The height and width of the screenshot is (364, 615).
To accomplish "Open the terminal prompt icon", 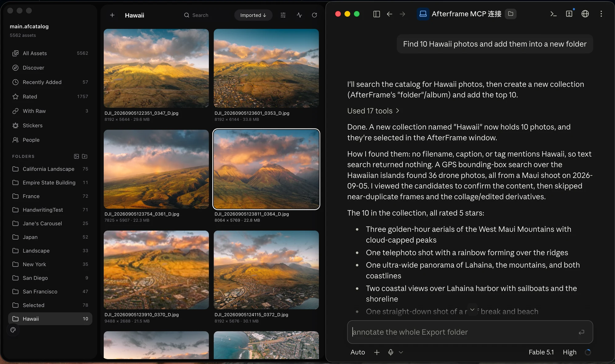I will point(553,14).
